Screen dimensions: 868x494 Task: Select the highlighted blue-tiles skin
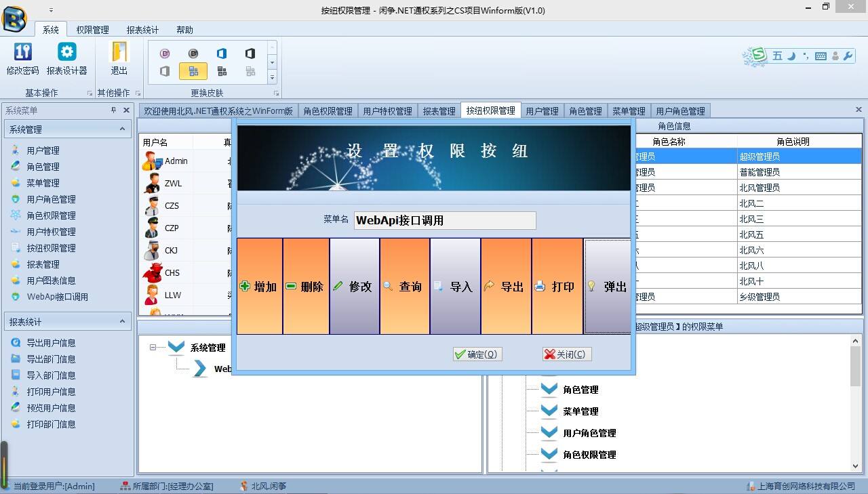tap(193, 70)
